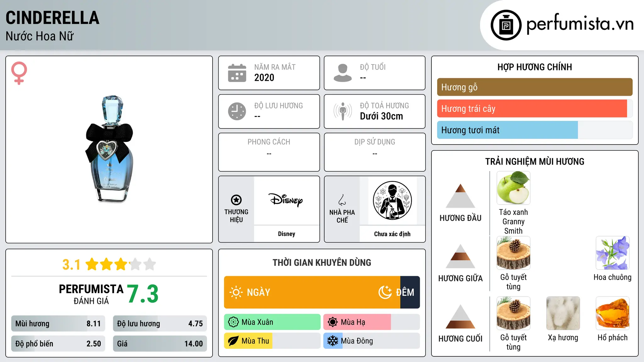Click the snowflake icon for Mùa Đông
644x362 pixels.
click(333, 341)
